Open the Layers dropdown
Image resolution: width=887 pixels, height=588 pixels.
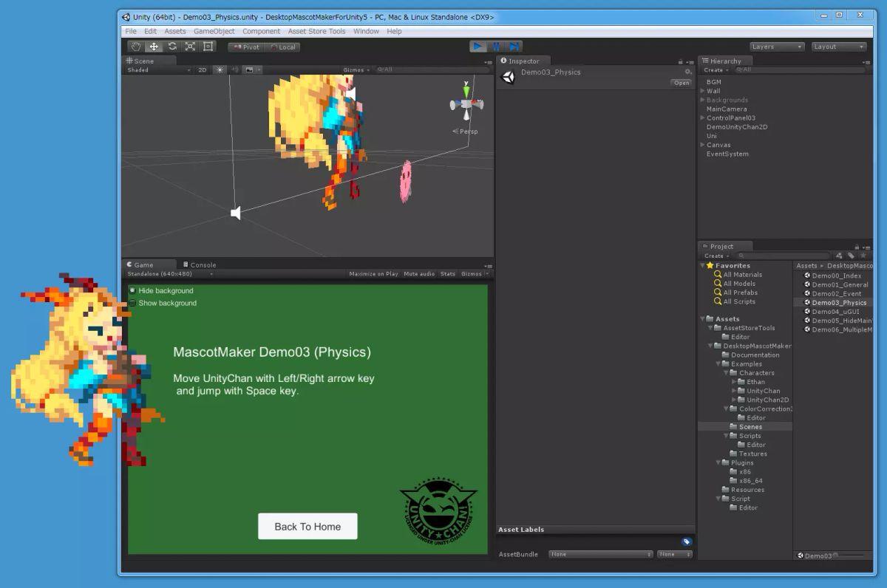[777, 47]
